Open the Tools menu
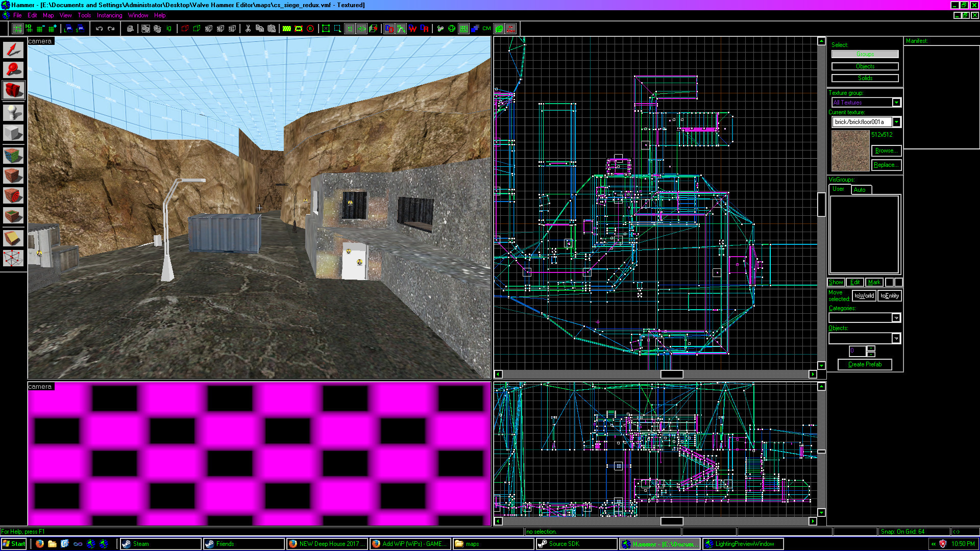 (84, 15)
